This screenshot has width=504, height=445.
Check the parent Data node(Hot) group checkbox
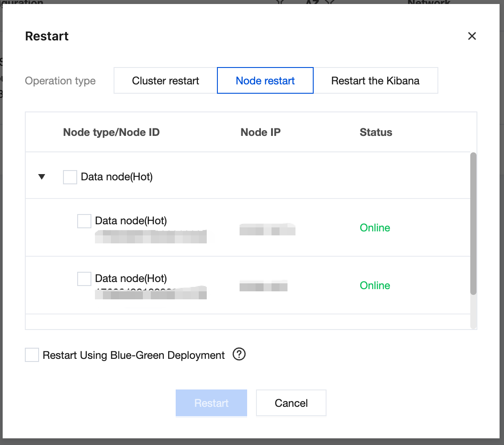70,177
